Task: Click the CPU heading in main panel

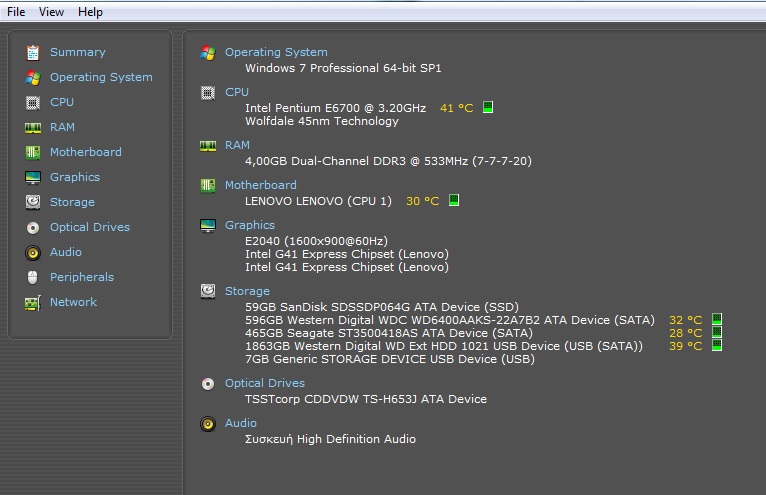Action: coord(237,92)
